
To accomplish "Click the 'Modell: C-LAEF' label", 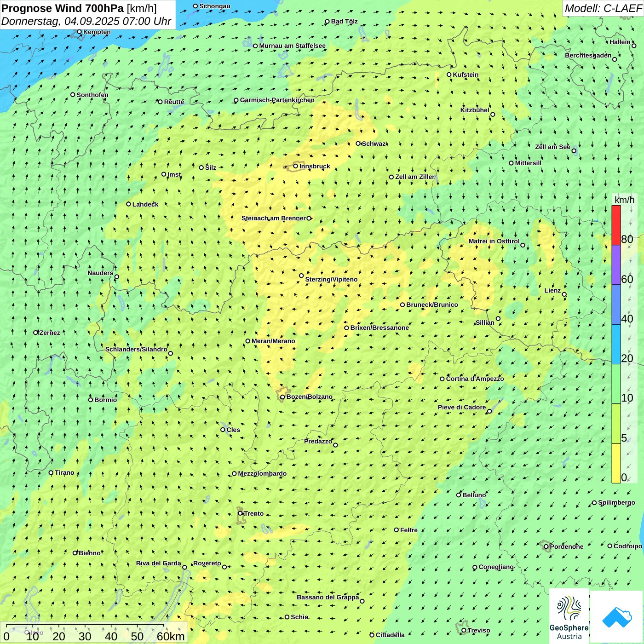I will point(603,8).
